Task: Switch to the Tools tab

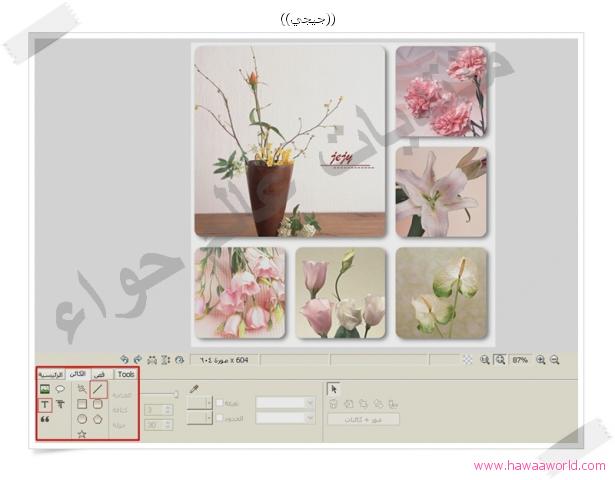Action: [125, 373]
